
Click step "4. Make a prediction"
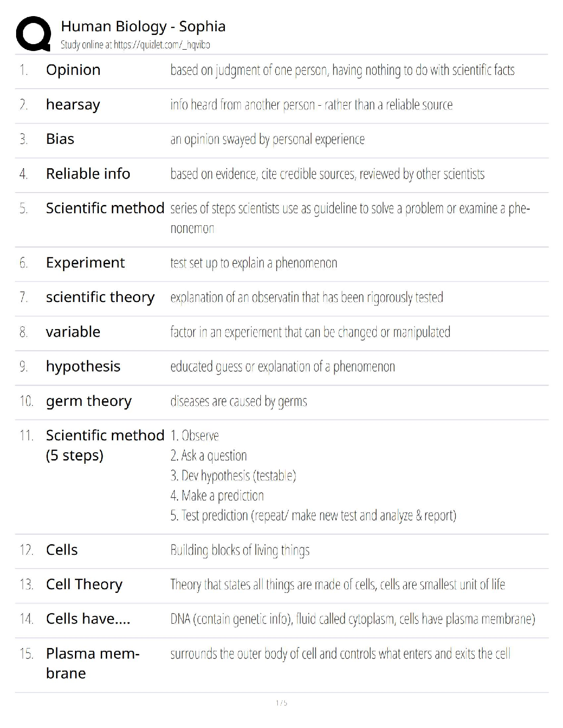(217, 495)
